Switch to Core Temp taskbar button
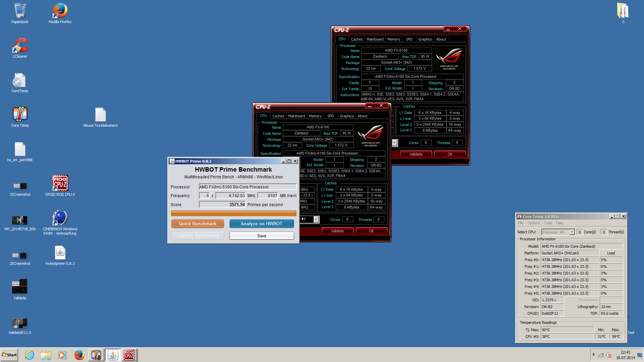This screenshot has height=362, width=644. (x=96, y=355)
